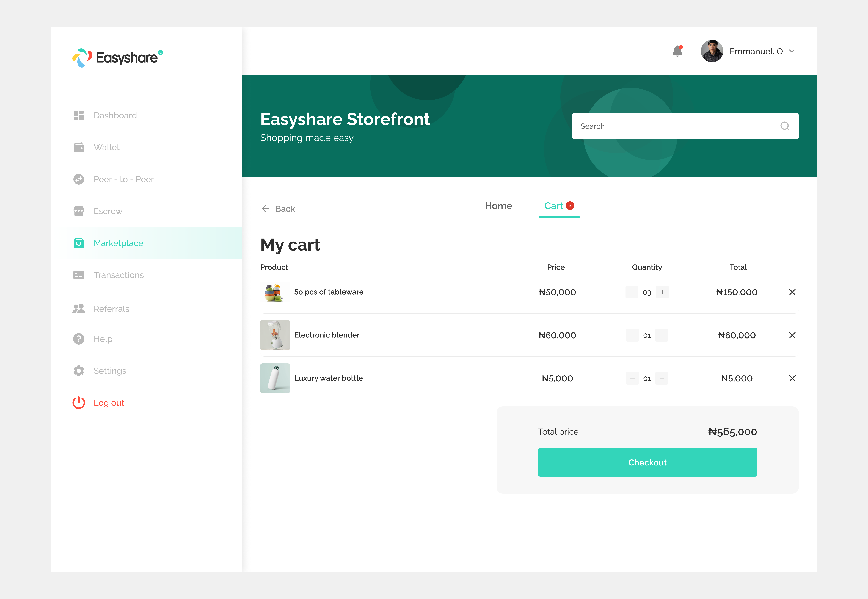This screenshot has width=868, height=599.
Task: Click the Back arrow icon
Action: [x=265, y=209]
